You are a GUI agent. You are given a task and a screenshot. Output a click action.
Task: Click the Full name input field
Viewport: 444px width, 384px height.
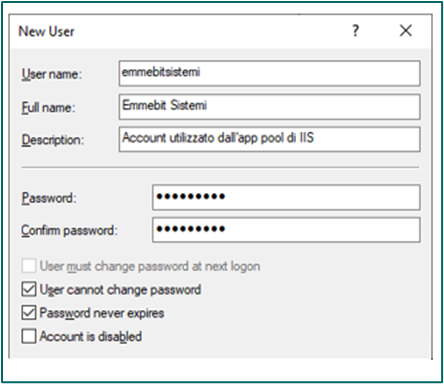click(x=269, y=107)
